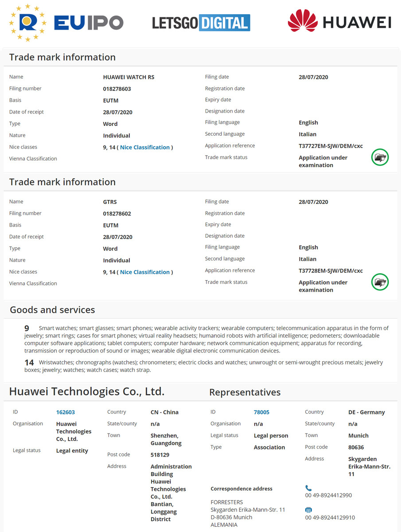Open representative ID 78005 link
This screenshot has height=532, width=401.
point(261,412)
